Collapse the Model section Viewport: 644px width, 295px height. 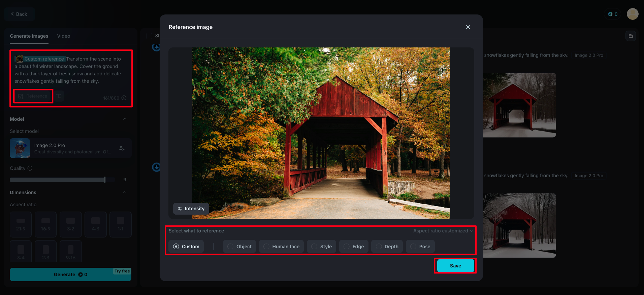125,119
